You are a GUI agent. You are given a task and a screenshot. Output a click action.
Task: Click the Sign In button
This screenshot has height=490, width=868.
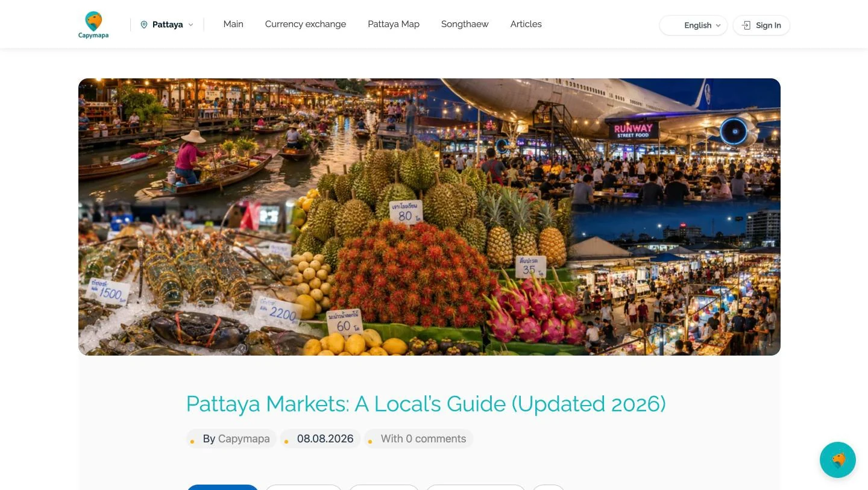[x=761, y=25]
